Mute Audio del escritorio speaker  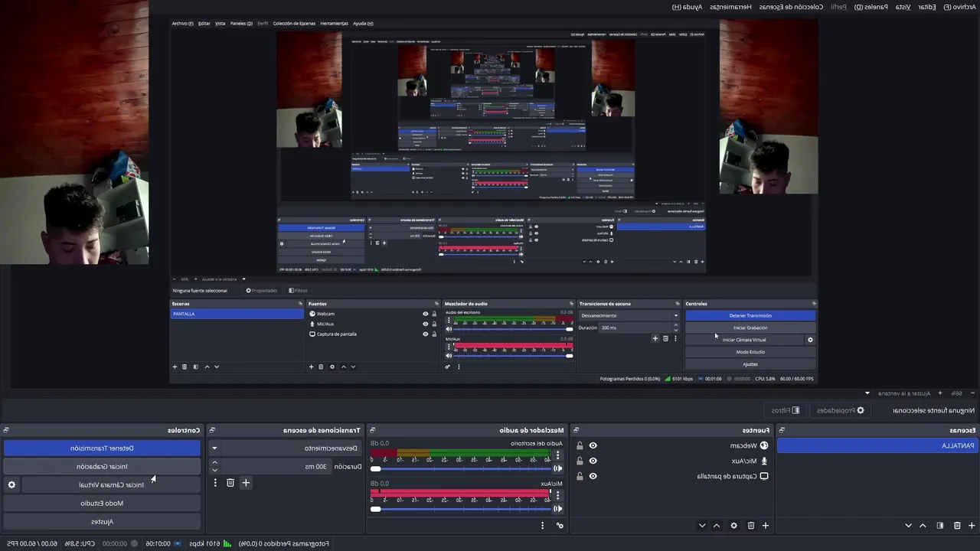click(558, 468)
